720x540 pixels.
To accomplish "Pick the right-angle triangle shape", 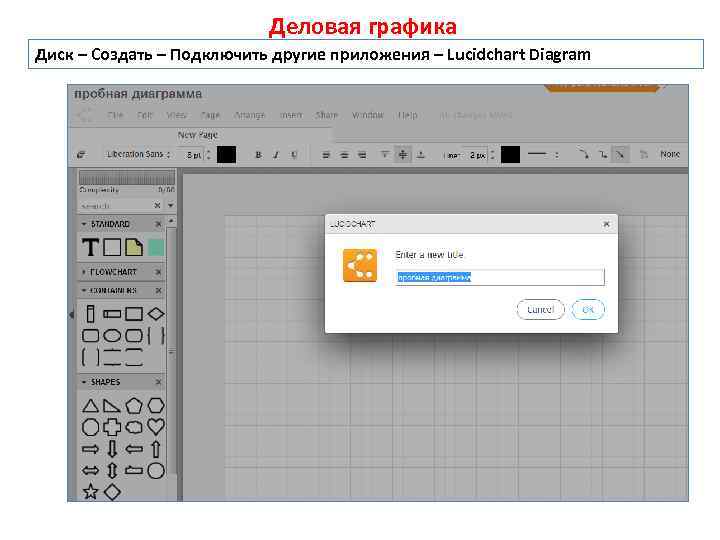I will coord(112,406).
